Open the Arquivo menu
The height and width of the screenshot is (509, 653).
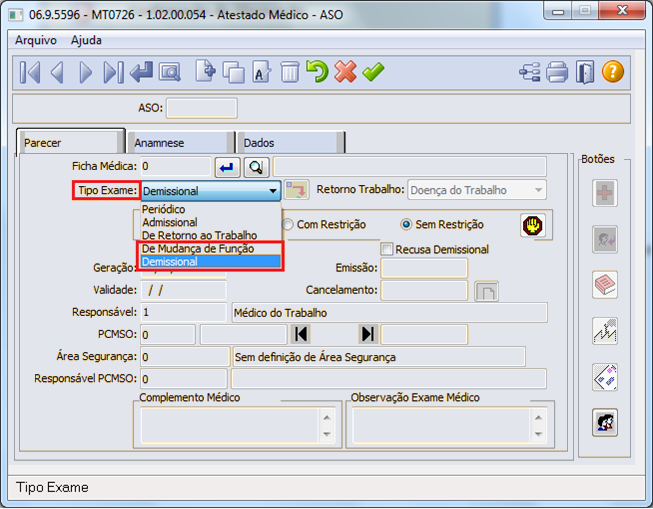tap(36, 40)
